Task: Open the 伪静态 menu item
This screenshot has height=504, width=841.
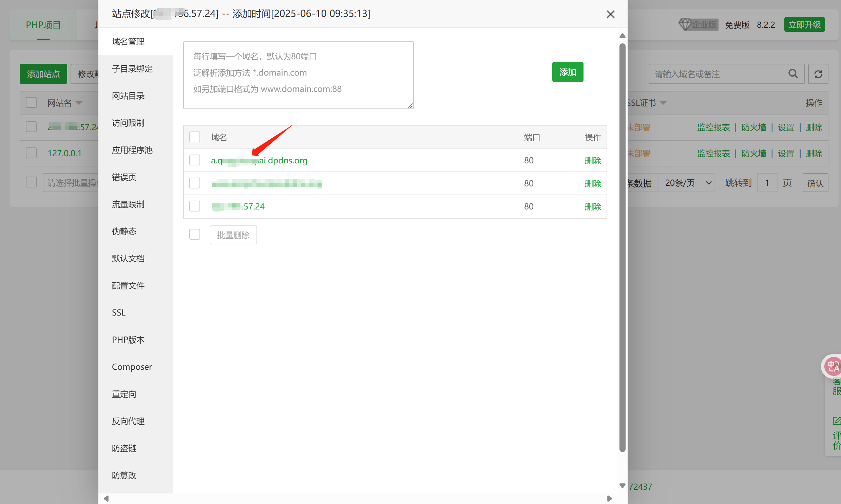Action: tap(124, 231)
